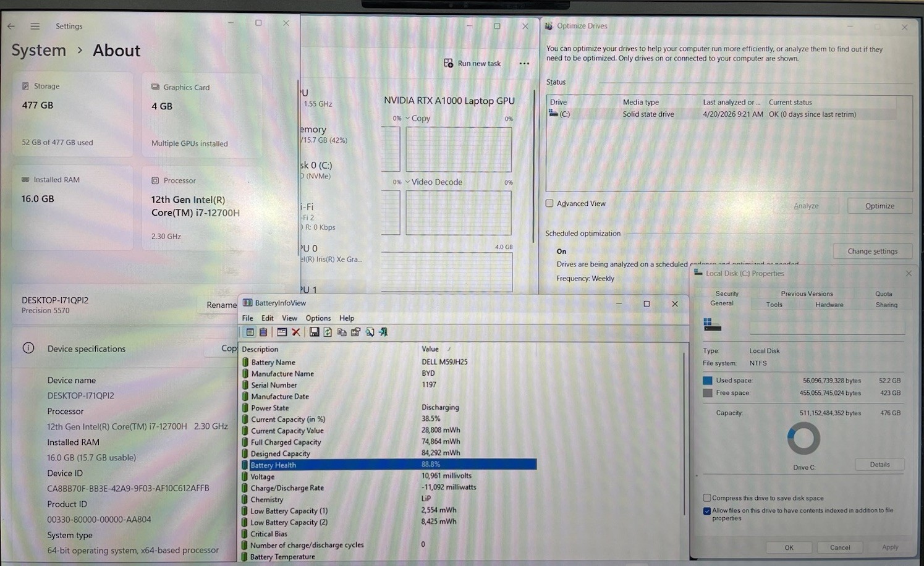The height and width of the screenshot is (566, 924).
Task: Open the File menu in BatteryInfoView
Action: (x=248, y=318)
